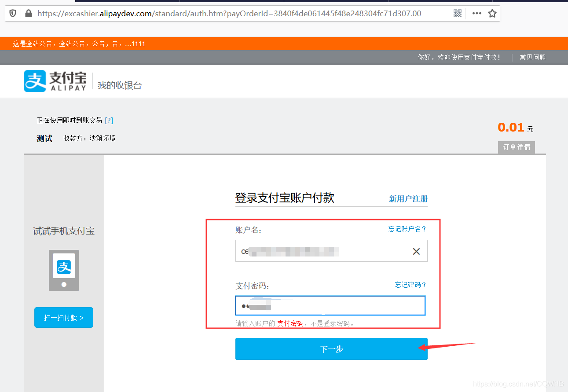The height and width of the screenshot is (392, 568).
Task: Bookmark this page with the star icon
Action: [492, 13]
